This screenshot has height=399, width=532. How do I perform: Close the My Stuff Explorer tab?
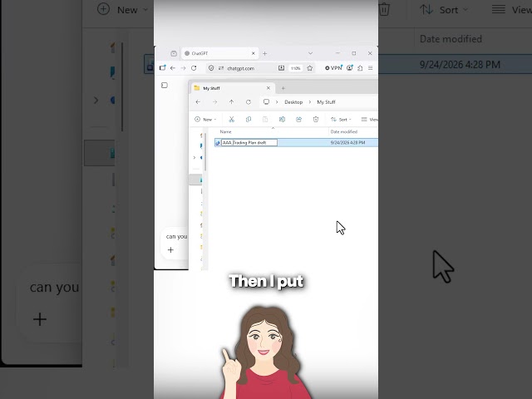coord(268,88)
